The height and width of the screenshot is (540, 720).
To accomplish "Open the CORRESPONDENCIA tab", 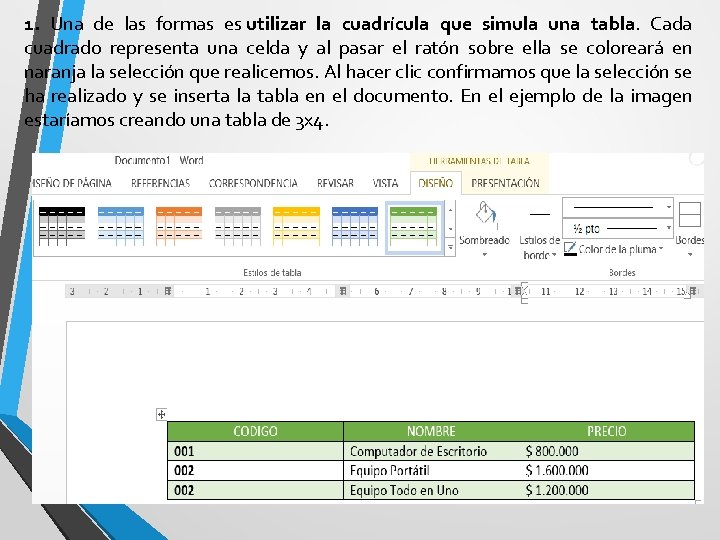I will (253, 183).
